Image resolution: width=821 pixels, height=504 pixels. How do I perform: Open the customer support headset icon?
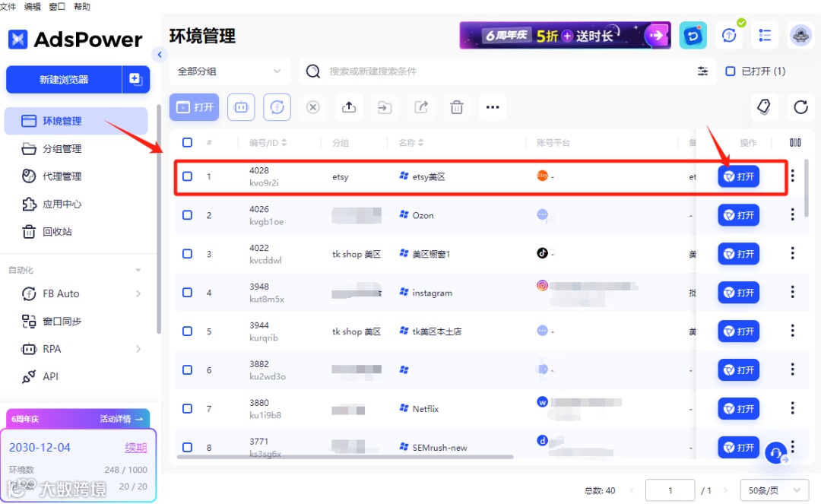click(776, 453)
